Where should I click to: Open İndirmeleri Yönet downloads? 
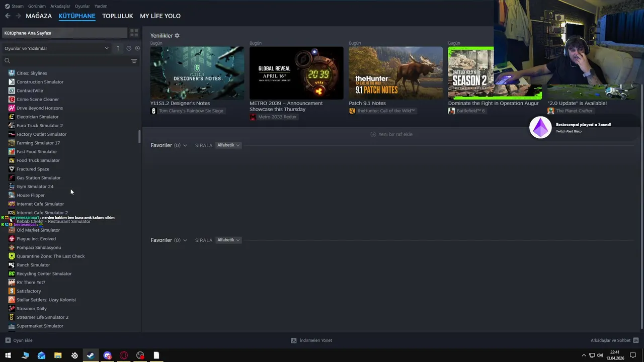(x=311, y=340)
